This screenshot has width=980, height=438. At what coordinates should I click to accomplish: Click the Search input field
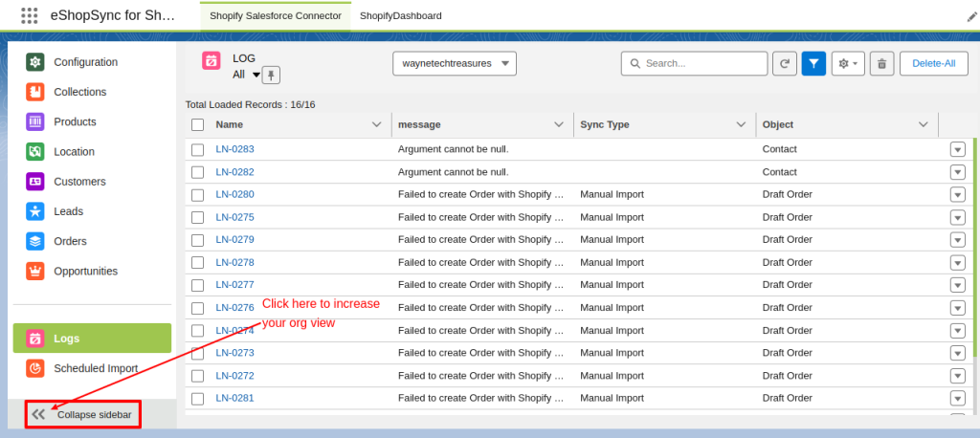coord(695,64)
